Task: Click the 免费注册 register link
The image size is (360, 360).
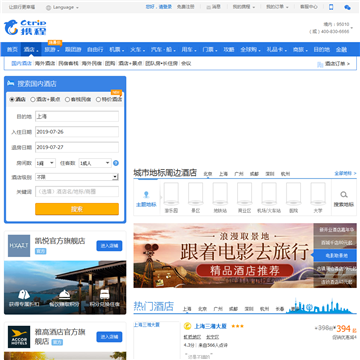Action: click(x=186, y=7)
